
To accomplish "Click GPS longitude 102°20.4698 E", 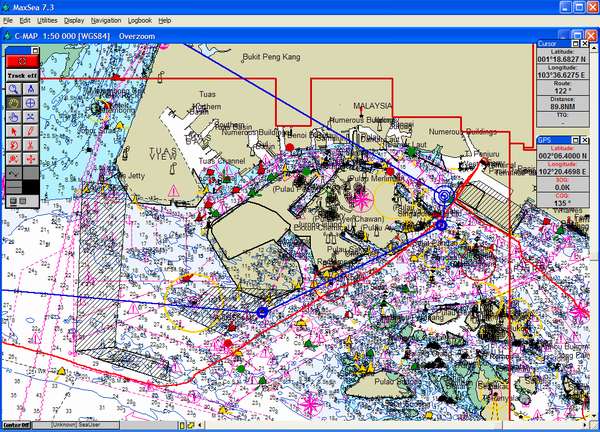I will [x=562, y=172].
